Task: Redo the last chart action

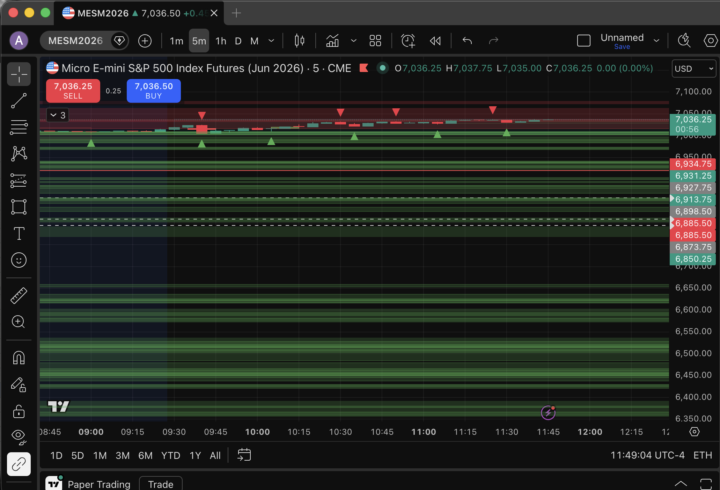Action: click(494, 41)
